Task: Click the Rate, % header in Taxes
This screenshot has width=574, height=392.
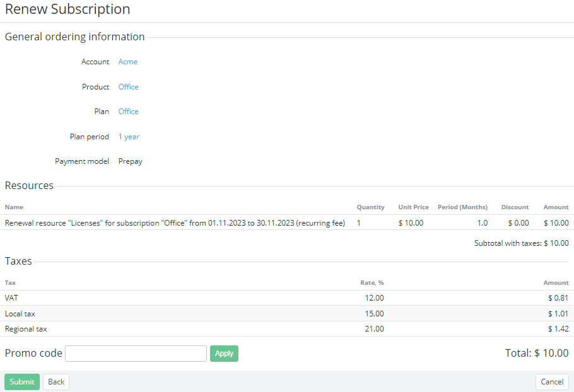Action: (x=372, y=283)
